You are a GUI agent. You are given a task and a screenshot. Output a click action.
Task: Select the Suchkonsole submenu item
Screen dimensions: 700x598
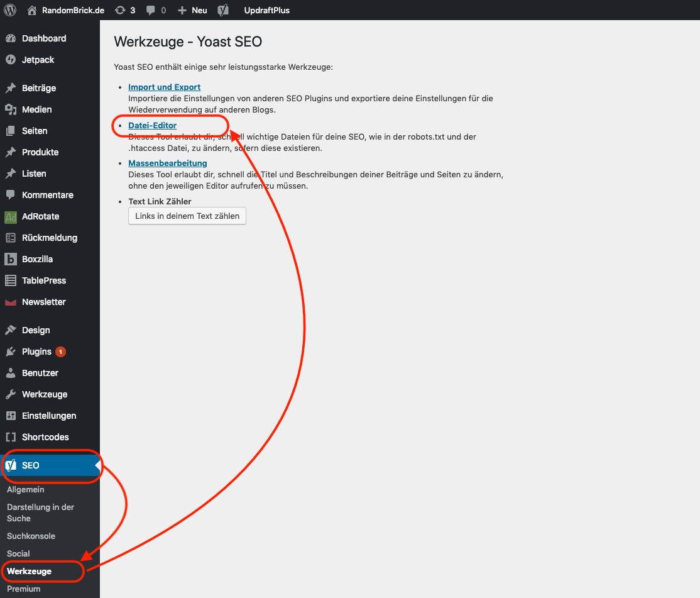(31, 536)
